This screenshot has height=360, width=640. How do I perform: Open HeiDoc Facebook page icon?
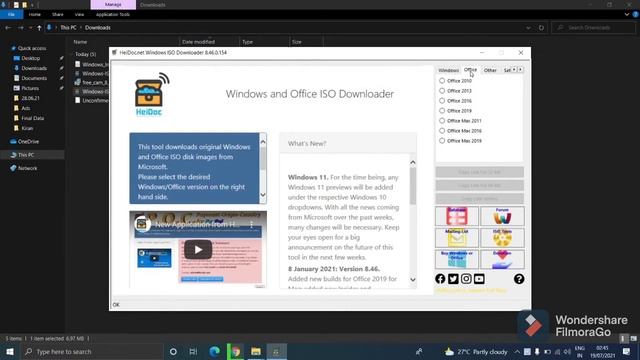click(x=440, y=279)
